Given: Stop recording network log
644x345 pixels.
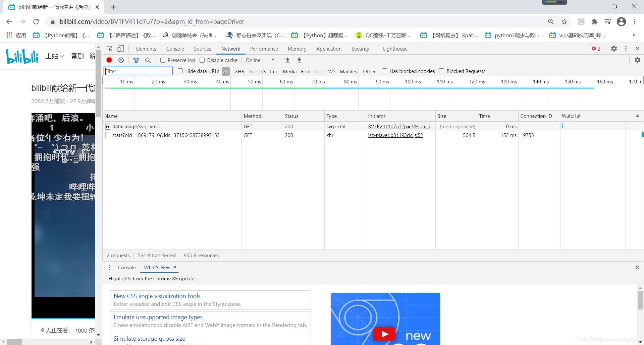Looking at the screenshot, I should click(x=109, y=60).
